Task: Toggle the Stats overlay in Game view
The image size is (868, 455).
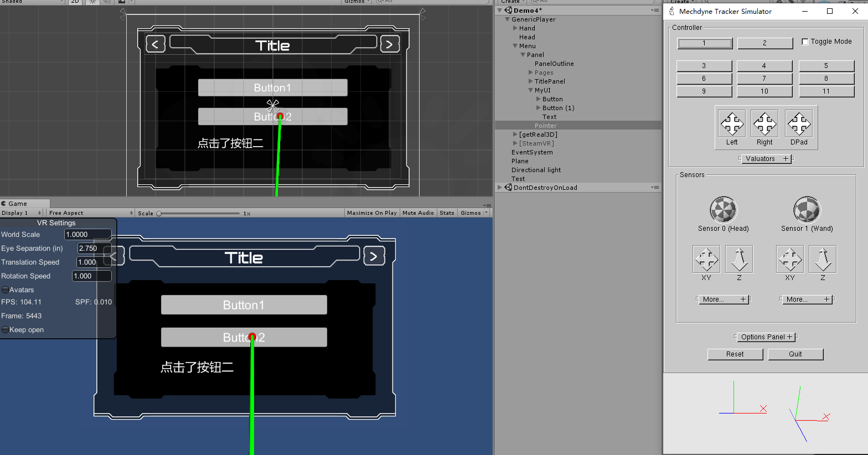Action: tap(447, 213)
